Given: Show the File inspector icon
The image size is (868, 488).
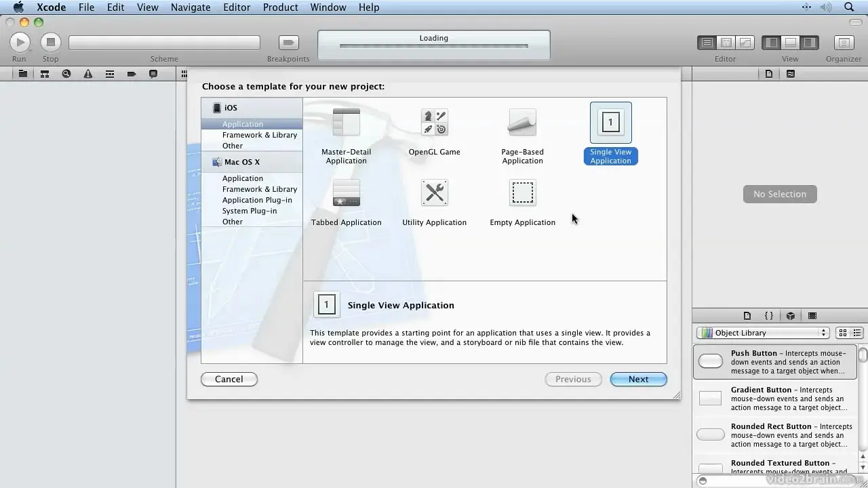Looking at the screenshot, I should point(769,74).
